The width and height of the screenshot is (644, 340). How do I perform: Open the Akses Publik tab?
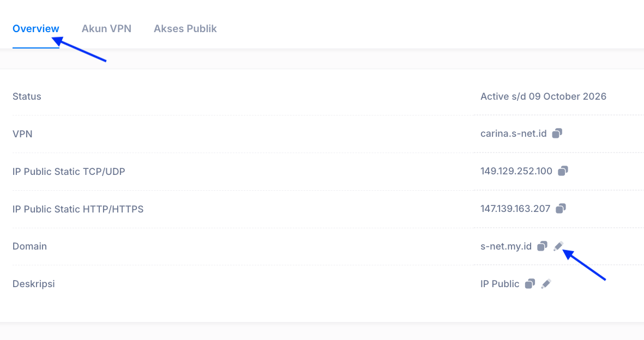[185, 29]
